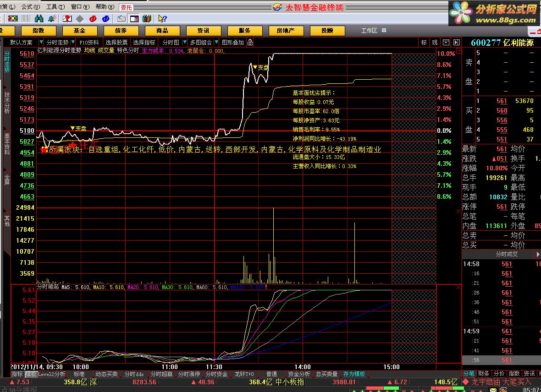Select the 委托 tab
The height and width of the screenshot is (392, 541).
(x=126, y=7)
